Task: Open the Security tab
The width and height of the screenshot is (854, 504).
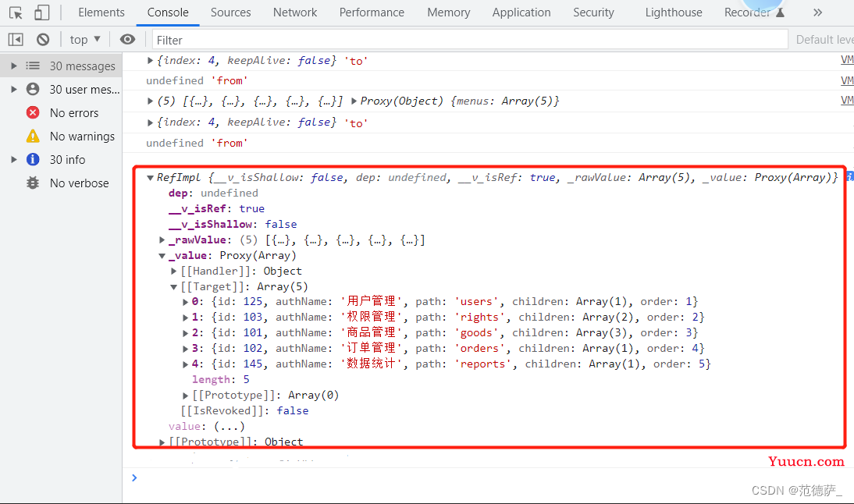Action: pos(593,12)
